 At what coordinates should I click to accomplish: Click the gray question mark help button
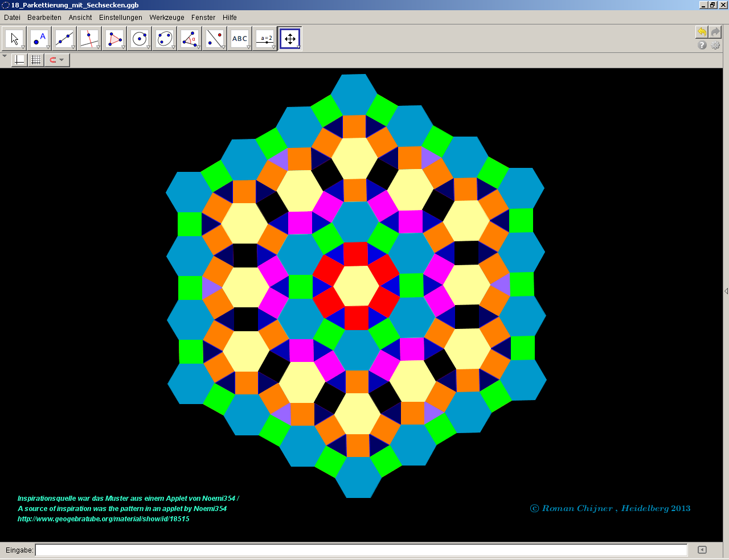[x=702, y=45]
